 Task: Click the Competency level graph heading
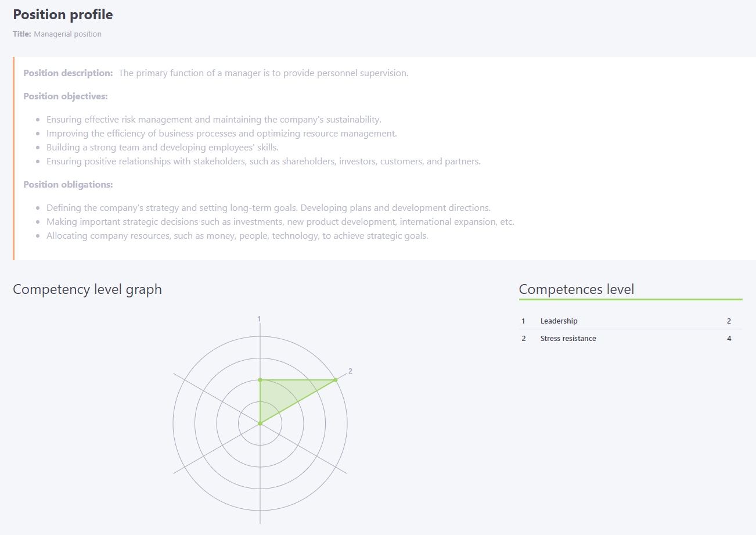point(87,289)
